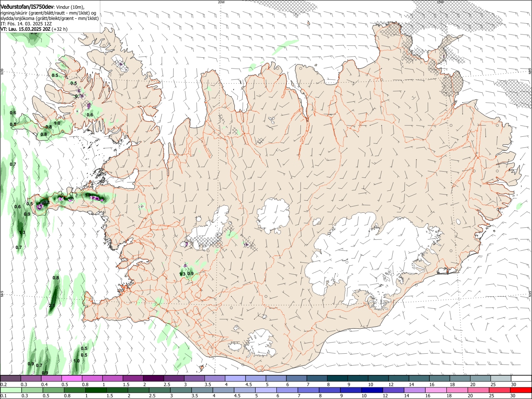Click the Hofsjökull glacier in central Iceland
The width and height of the screenshot is (532, 399).
click(273, 215)
